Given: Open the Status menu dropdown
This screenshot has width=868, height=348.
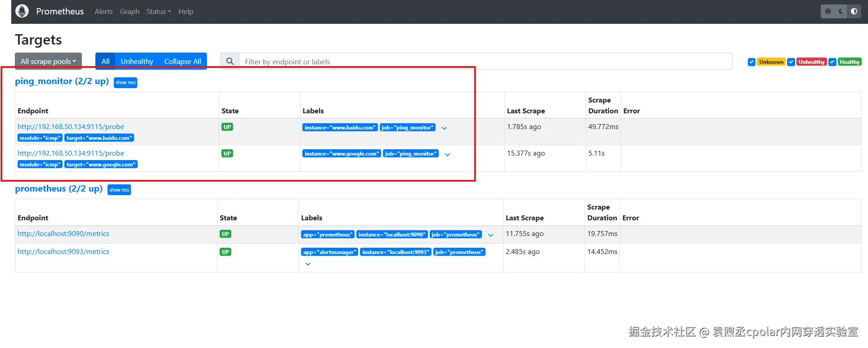Looking at the screenshot, I should click(x=158, y=12).
